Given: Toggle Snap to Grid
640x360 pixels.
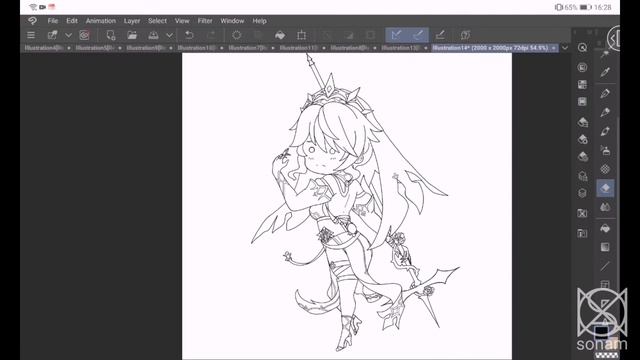Looking at the screenshot, I should click(x=440, y=35).
